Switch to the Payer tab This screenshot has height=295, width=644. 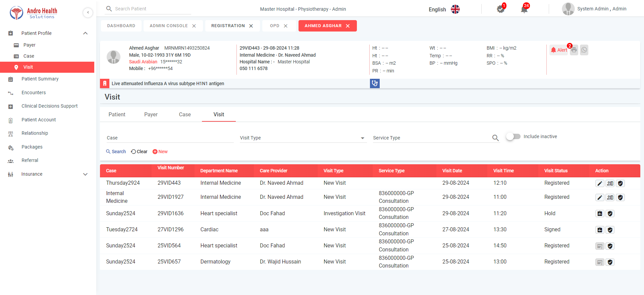151,115
